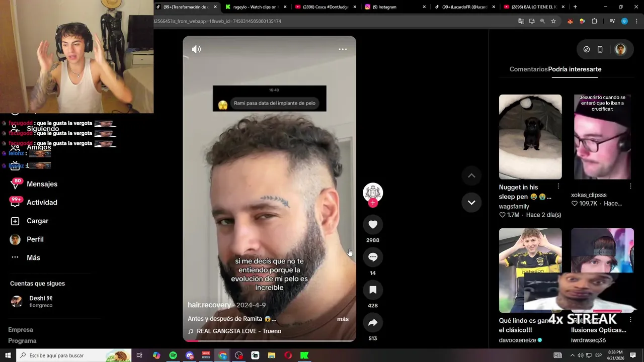This screenshot has height=362, width=644.
Task: Click the zoom magnifier icon in address bar
Action: [542, 21]
